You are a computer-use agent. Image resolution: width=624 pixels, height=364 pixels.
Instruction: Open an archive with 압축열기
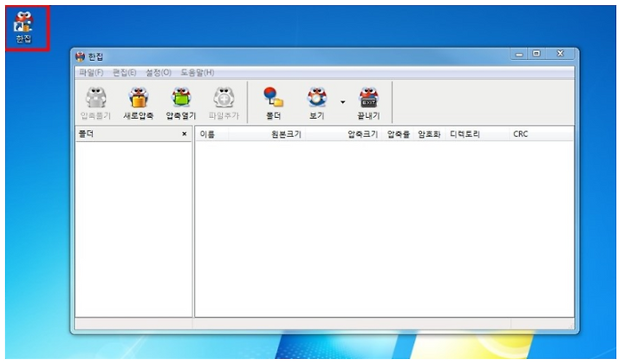tap(181, 103)
